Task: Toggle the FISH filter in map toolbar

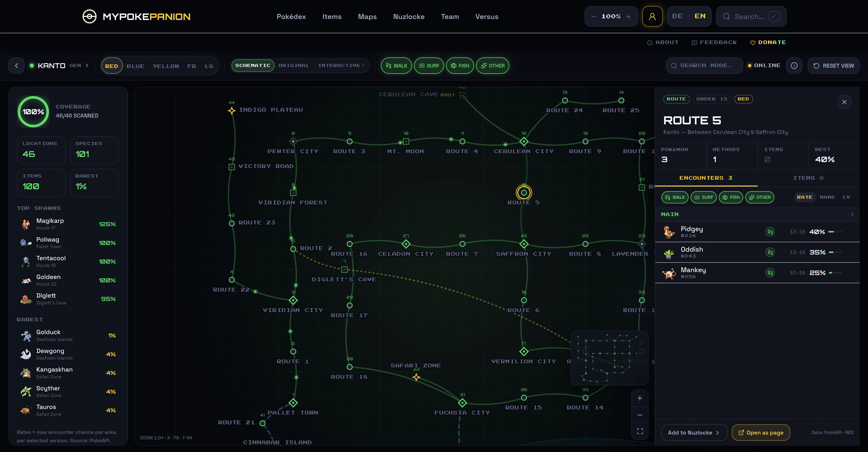Action: pyautogui.click(x=460, y=66)
